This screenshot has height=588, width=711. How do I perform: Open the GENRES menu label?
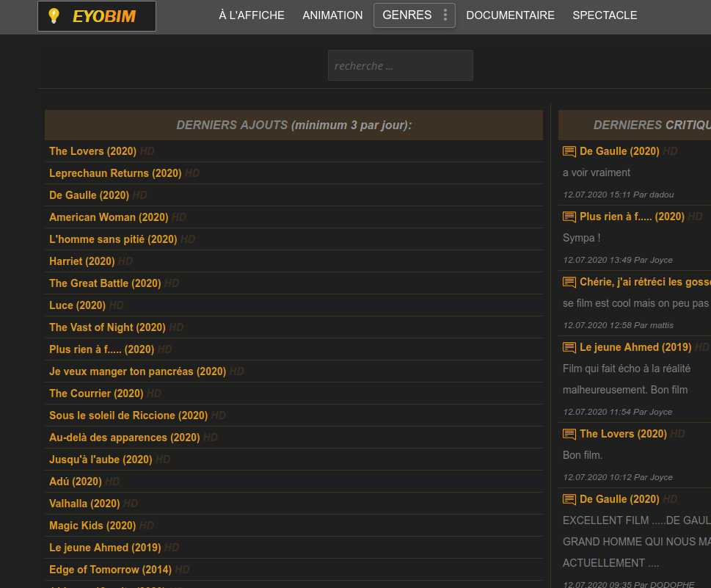(x=406, y=15)
